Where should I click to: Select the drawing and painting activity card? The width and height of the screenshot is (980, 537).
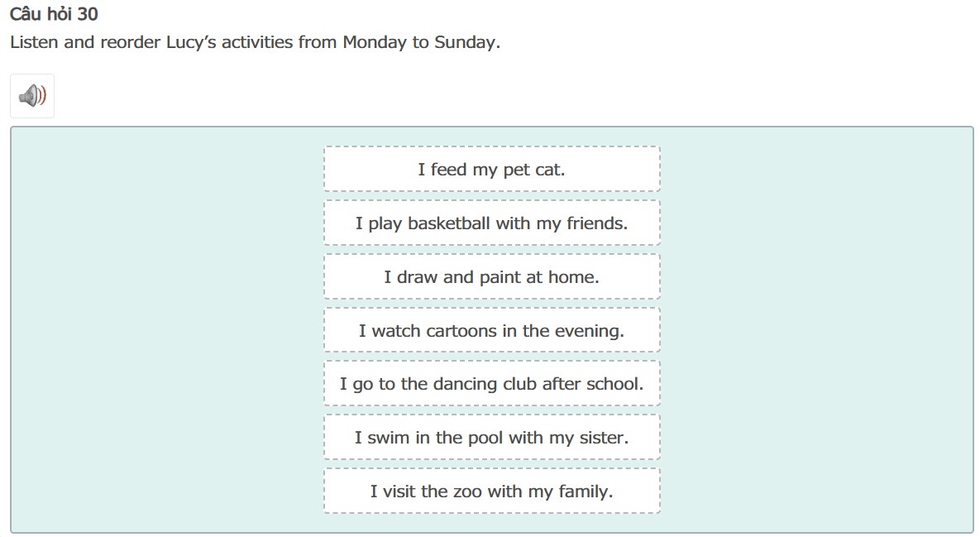(x=491, y=277)
